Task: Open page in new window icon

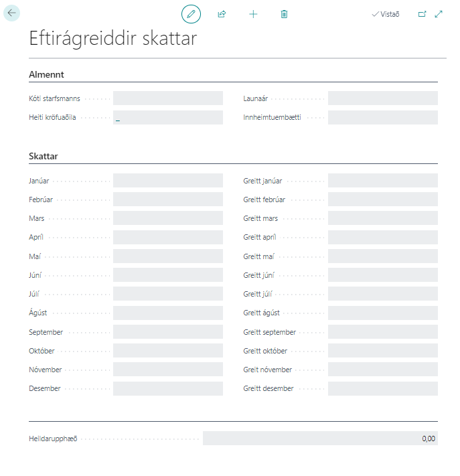Action: tap(422, 14)
